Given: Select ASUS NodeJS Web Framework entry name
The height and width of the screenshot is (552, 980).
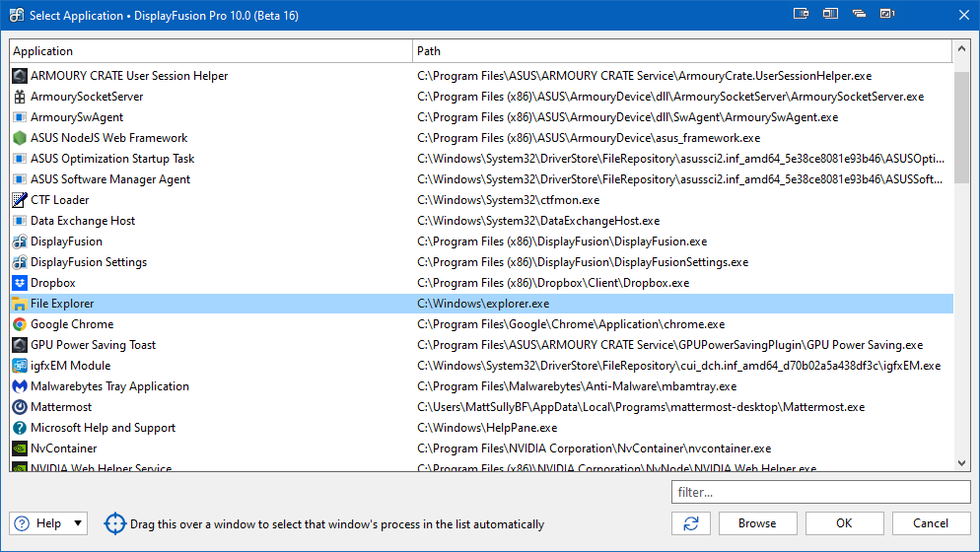Looking at the screenshot, I should coord(108,138).
